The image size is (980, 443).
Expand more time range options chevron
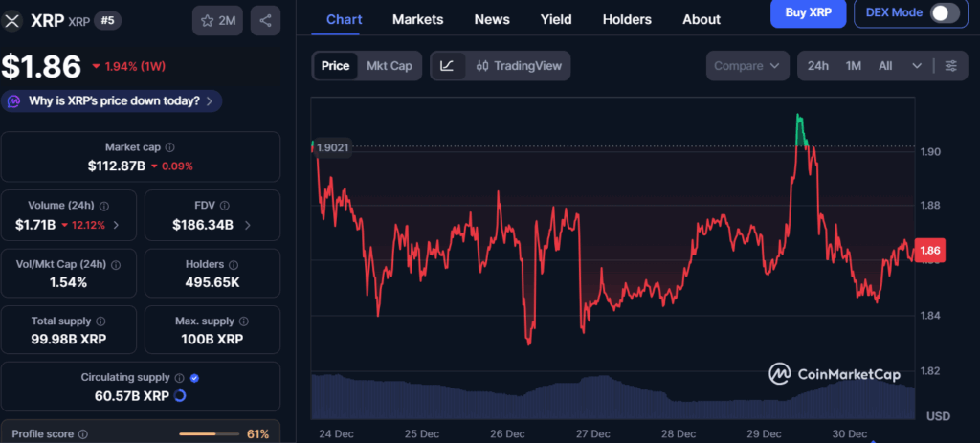point(917,66)
